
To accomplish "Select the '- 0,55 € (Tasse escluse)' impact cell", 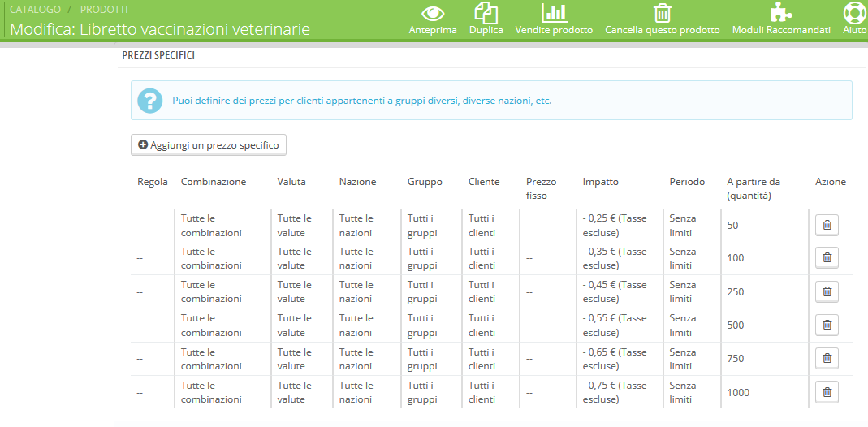I will tap(615, 326).
